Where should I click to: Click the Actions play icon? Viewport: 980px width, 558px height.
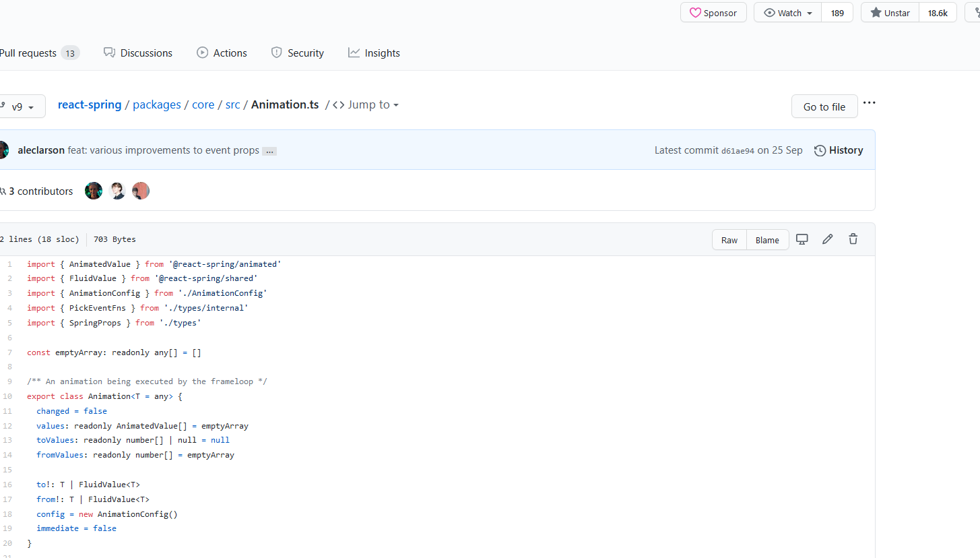tap(202, 53)
